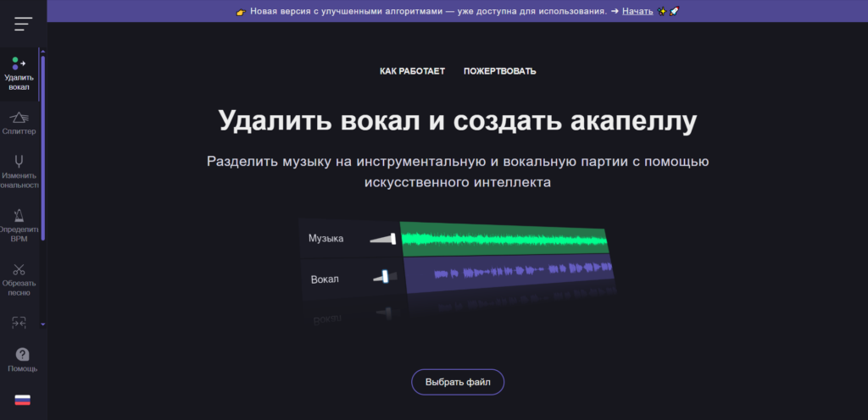
Task: Click the sidebar vertical scrollbar thumb
Action: click(x=43, y=147)
